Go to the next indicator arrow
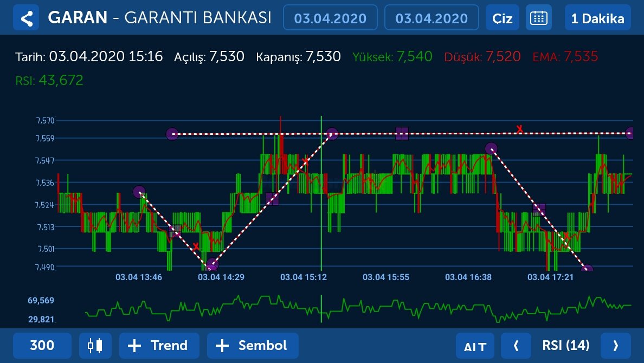 616,345
